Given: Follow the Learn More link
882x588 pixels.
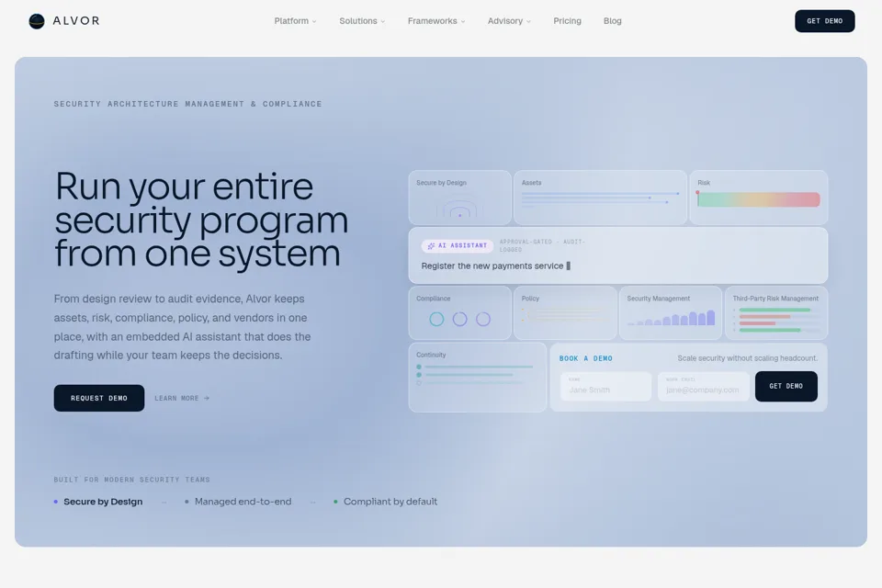Looking at the screenshot, I should click(182, 398).
